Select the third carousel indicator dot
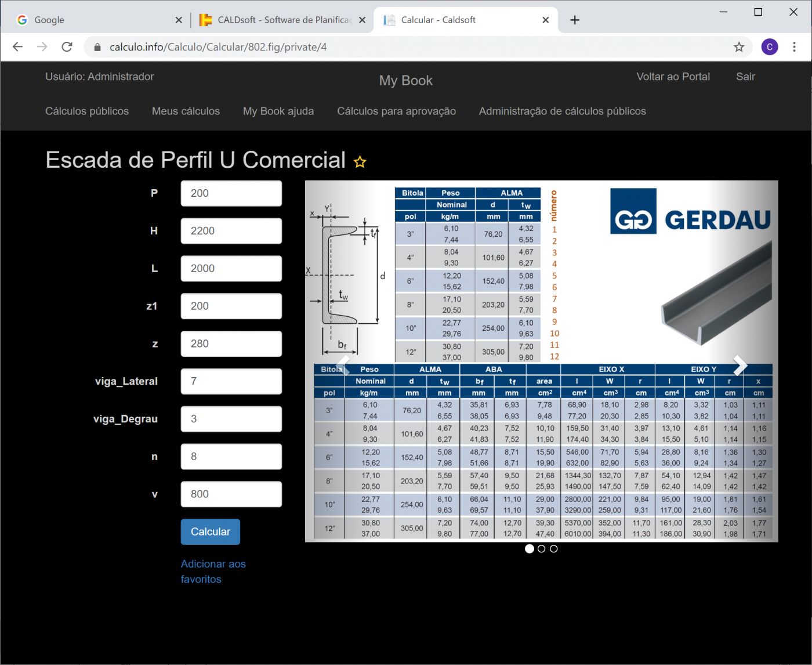This screenshot has width=812, height=665. tap(554, 549)
